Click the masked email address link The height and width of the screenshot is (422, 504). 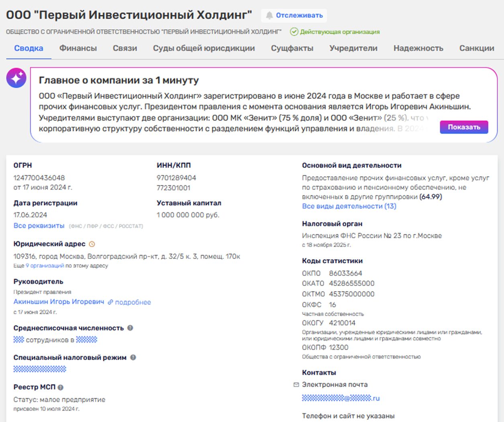point(341,398)
